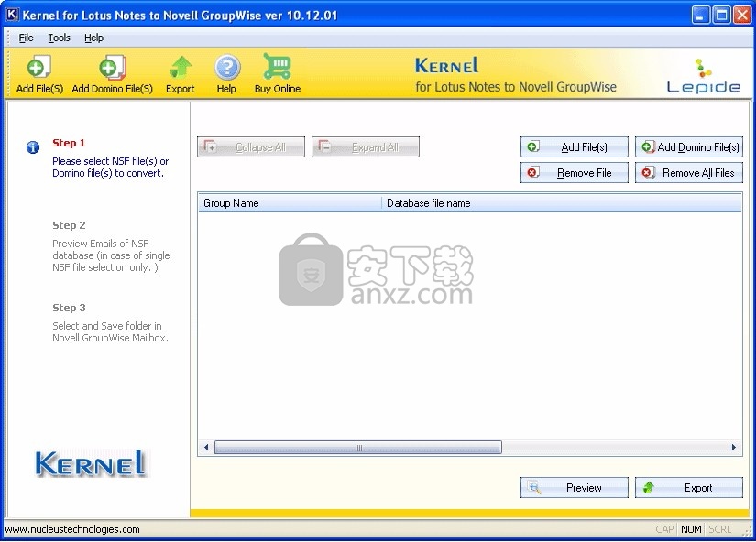Open the File menu
Image resolution: width=756 pixels, height=542 pixels.
(26, 38)
